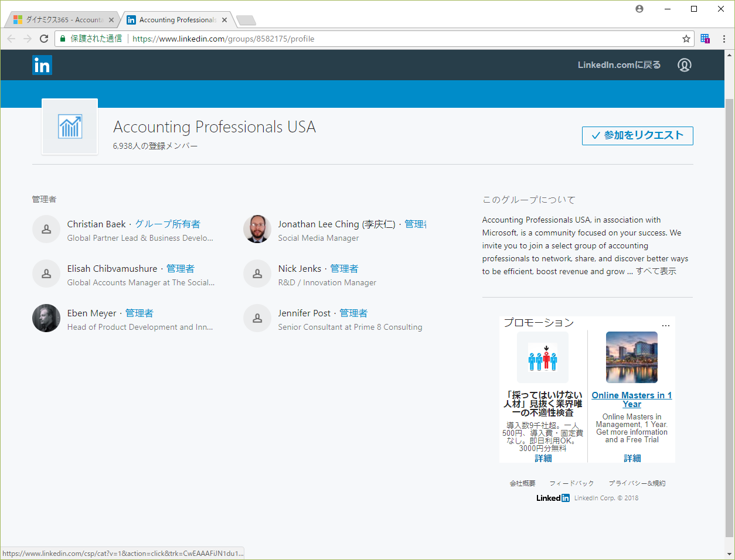The image size is (735, 560).
Task: Open Jonathan Lee Ching's name link
Action: tap(336, 224)
